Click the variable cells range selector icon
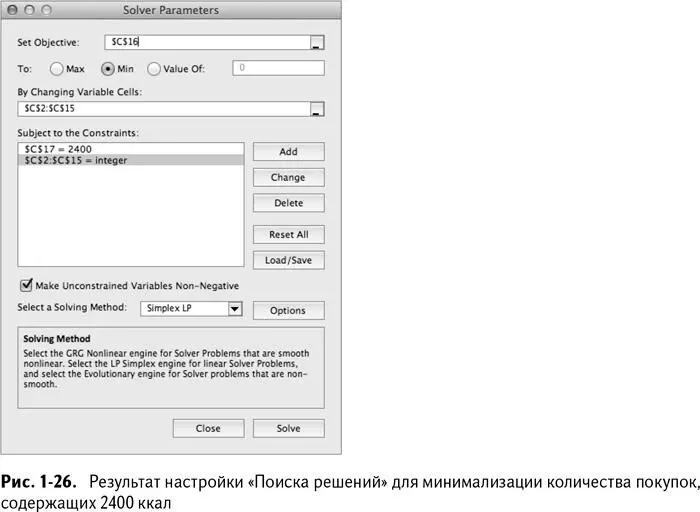Viewport: 700px width, 512px height. point(317,109)
